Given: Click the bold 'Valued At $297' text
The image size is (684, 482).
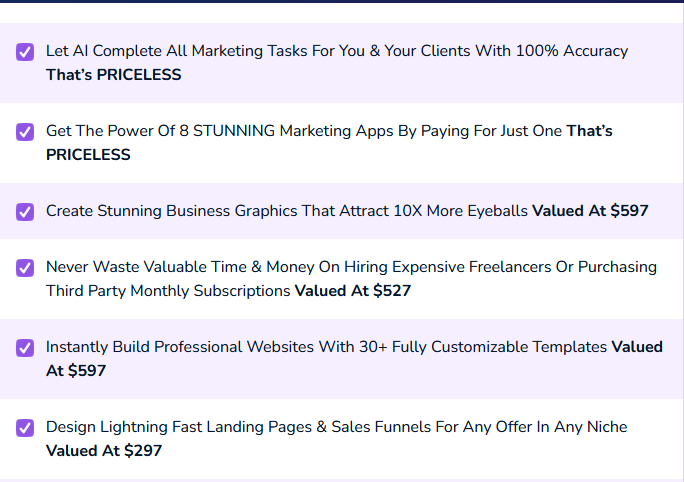Looking at the screenshot, I should click(104, 451).
